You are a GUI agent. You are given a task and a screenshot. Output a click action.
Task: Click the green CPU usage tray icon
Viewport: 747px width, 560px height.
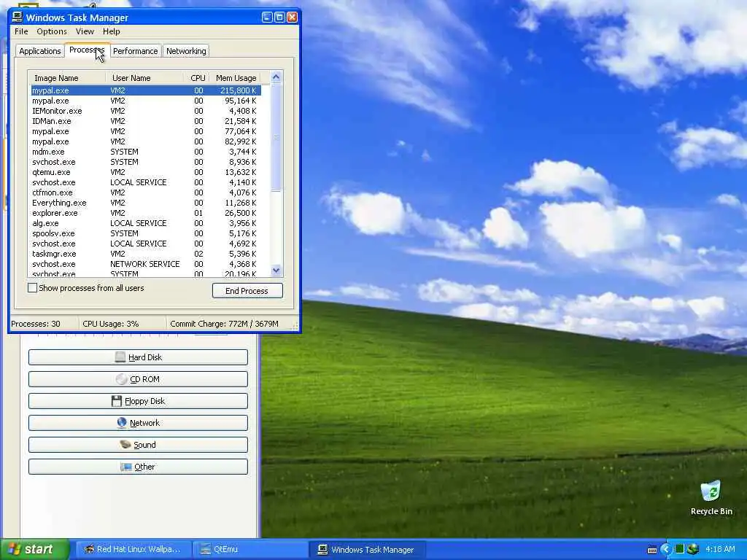click(679, 549)
